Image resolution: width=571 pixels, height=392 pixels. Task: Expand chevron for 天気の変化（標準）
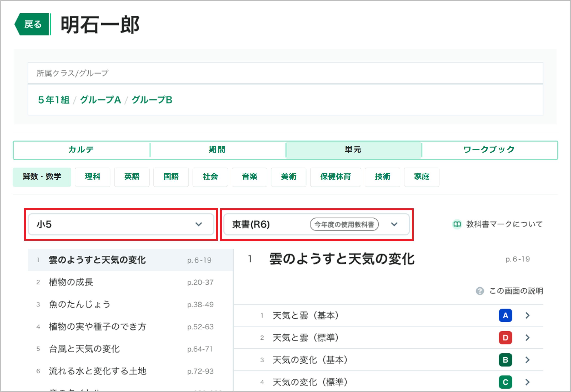pyautogui.click(x=528, y=382)
